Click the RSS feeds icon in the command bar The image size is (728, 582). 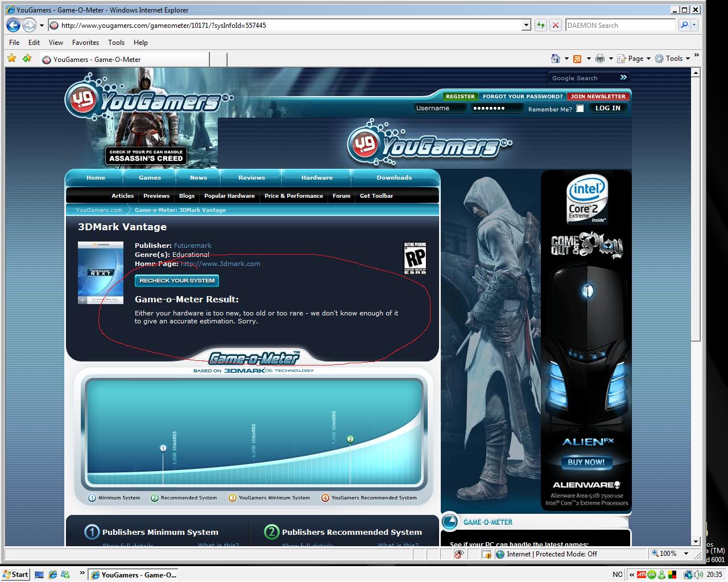click(x=577, y=59)
